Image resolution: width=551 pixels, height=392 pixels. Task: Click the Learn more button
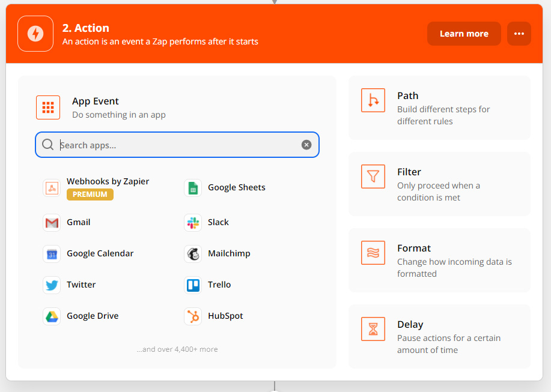click(464, 34)
